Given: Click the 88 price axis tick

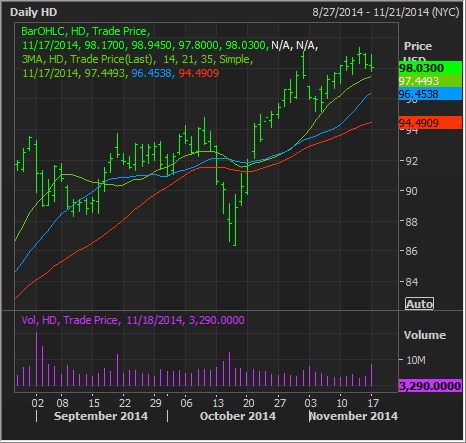Looking at the screenshot, I should coord(411,221).
